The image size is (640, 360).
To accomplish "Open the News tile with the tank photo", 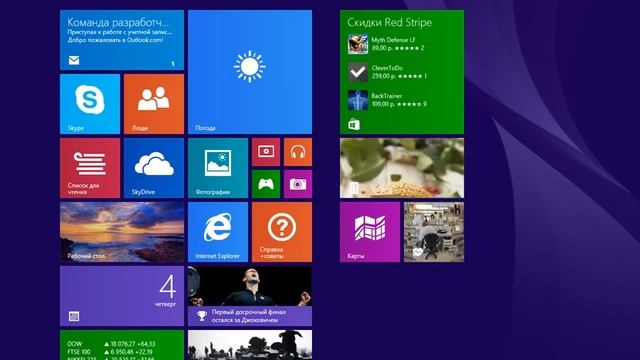I will pos(250,345).
